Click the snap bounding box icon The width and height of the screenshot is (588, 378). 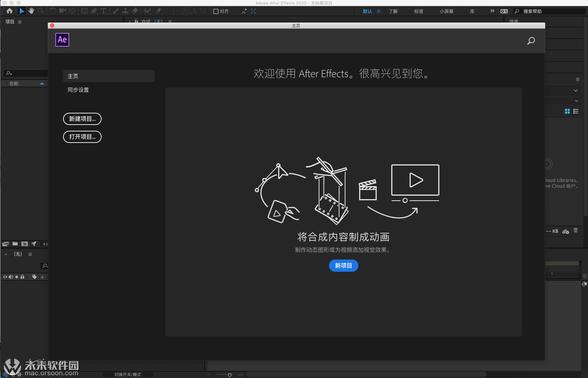pos(253,11)
